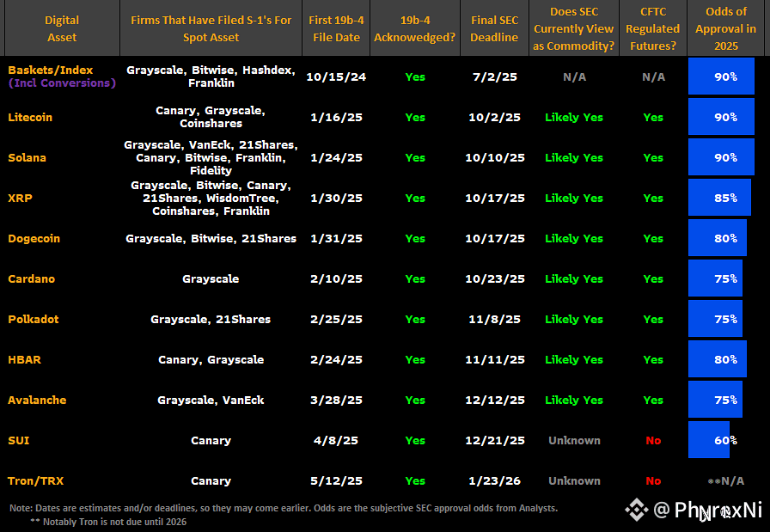This screenshot has width=770, height=532.
Task: Click the Binance logo icon in watermark
Action: [637, 510]
